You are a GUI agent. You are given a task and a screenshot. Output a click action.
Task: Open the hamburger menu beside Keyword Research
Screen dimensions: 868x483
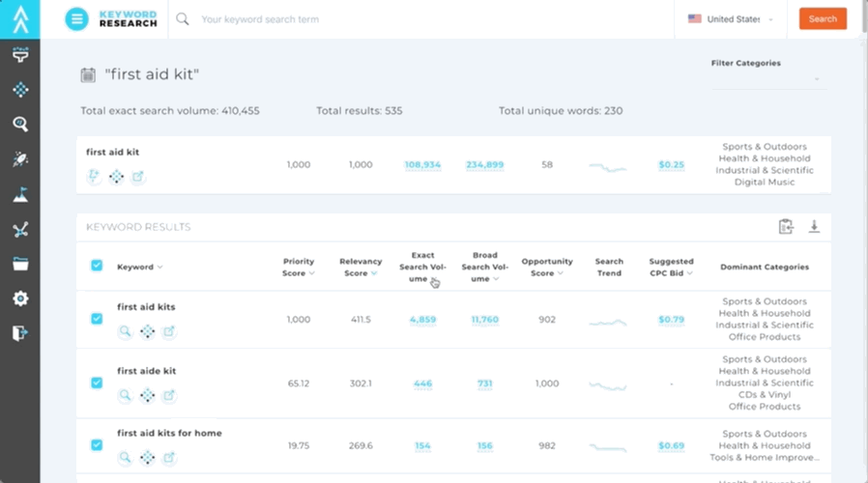pos(77,19)
